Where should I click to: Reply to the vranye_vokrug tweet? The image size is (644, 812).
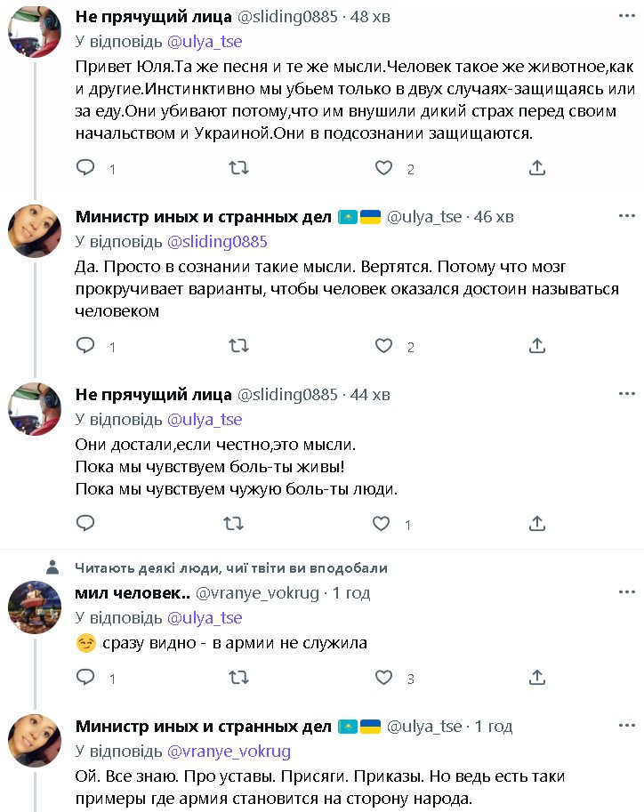(x=85, y=678)
